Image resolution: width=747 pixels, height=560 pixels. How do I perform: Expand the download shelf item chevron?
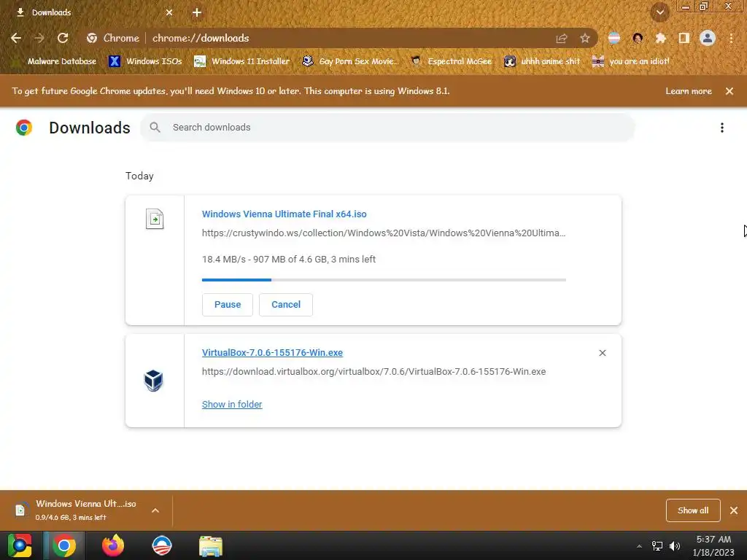pyautogui.click(x=155, y=510)
